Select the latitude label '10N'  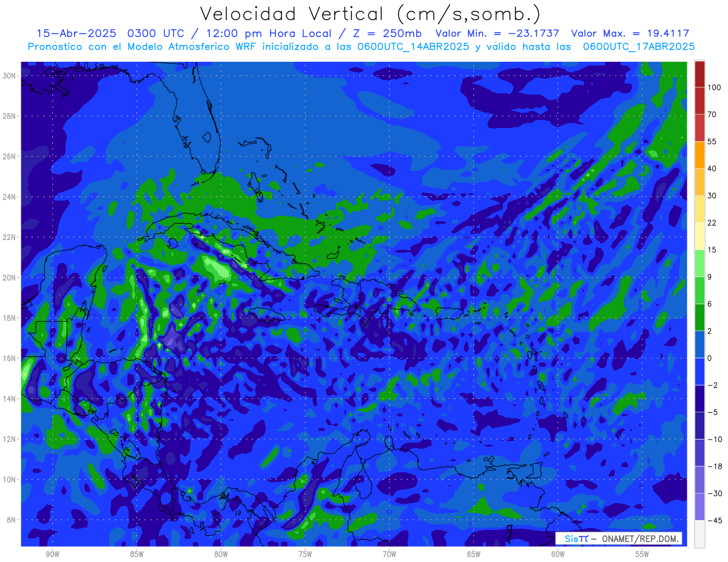click(x=10, y=480)
